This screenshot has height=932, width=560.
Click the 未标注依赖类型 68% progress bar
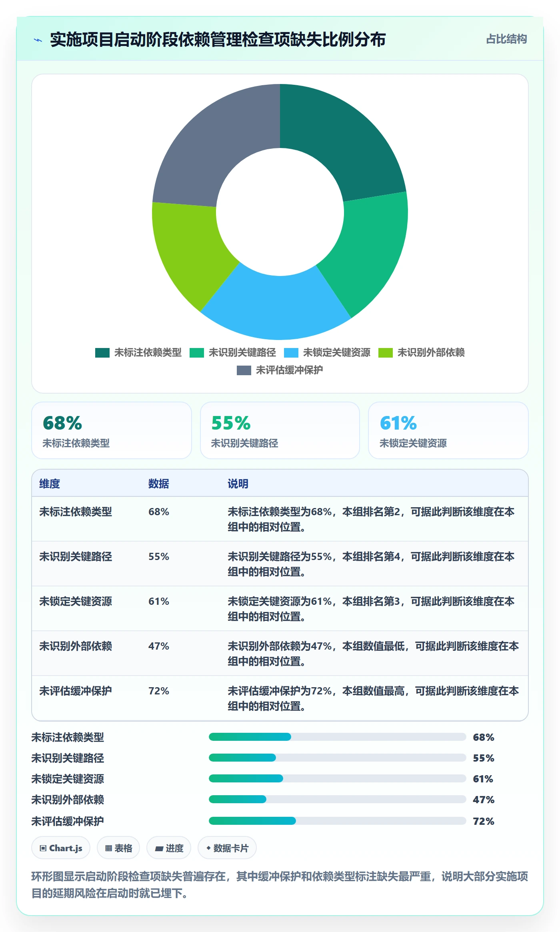pyautogui.click(x=338, y=737)
